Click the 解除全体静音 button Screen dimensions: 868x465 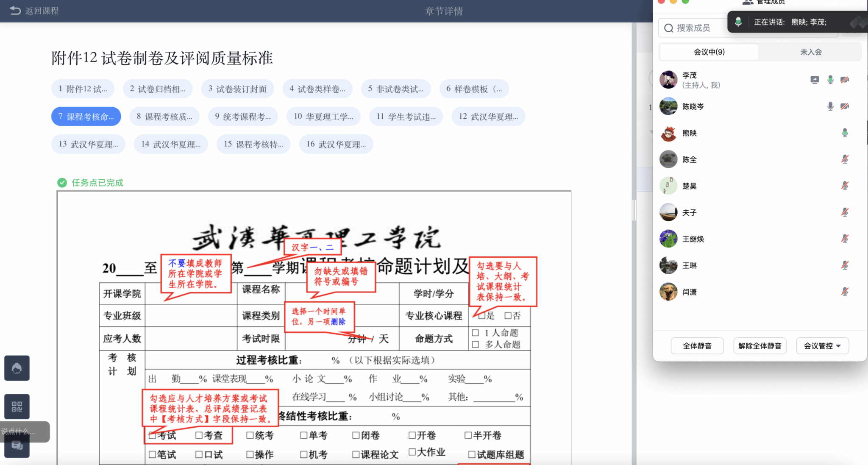[759, 346]
